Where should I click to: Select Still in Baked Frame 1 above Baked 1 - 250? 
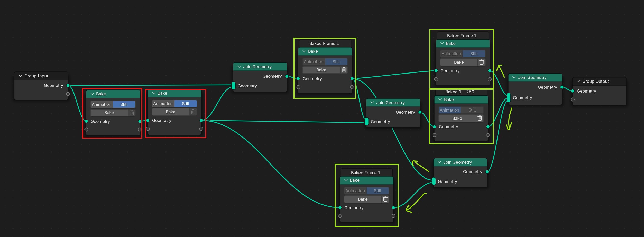[x=474, y=54]
